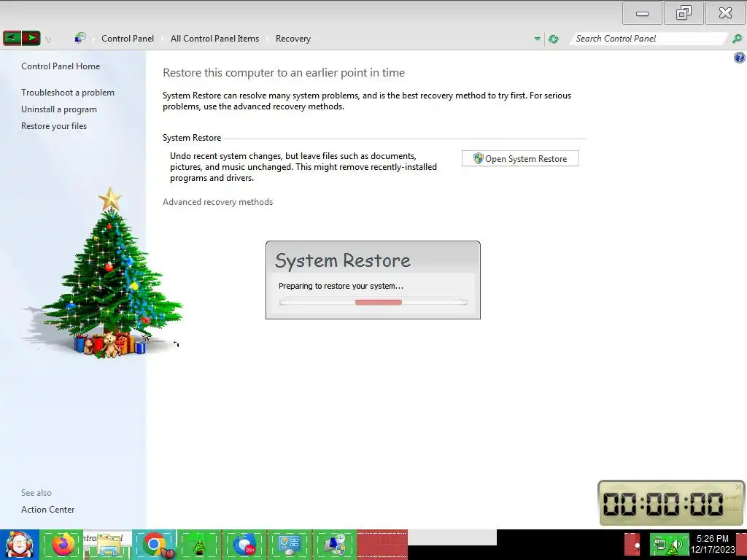Click the green back arrow button
The width and height of the screenshot is (747, 560).
(12, 38)
